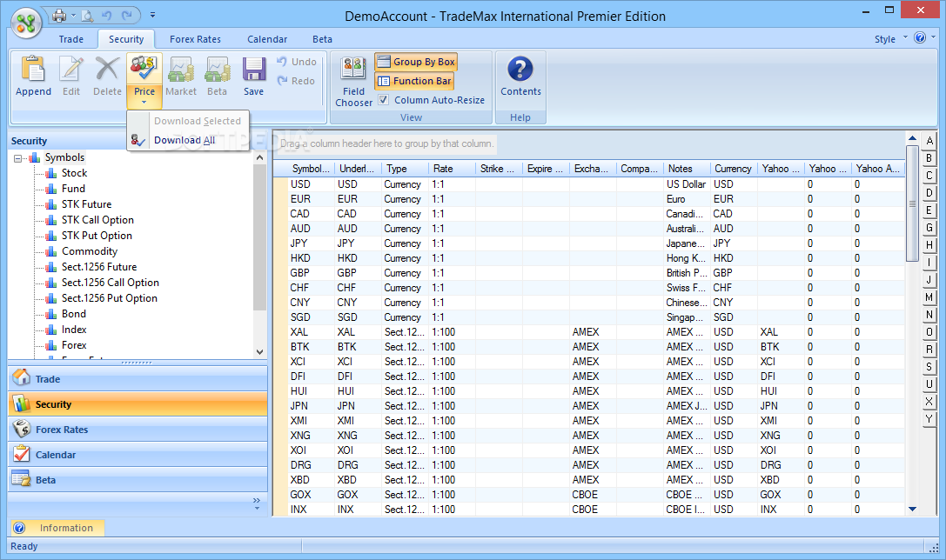This screenshot has height=560, width=946.
Task: Select the Commodity tree item
Action: click(x=90, y=251)
